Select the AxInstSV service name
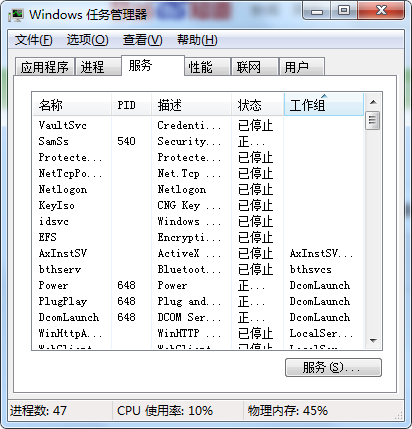The width and height of the screenshot is (412, 429). coord(63,253)
